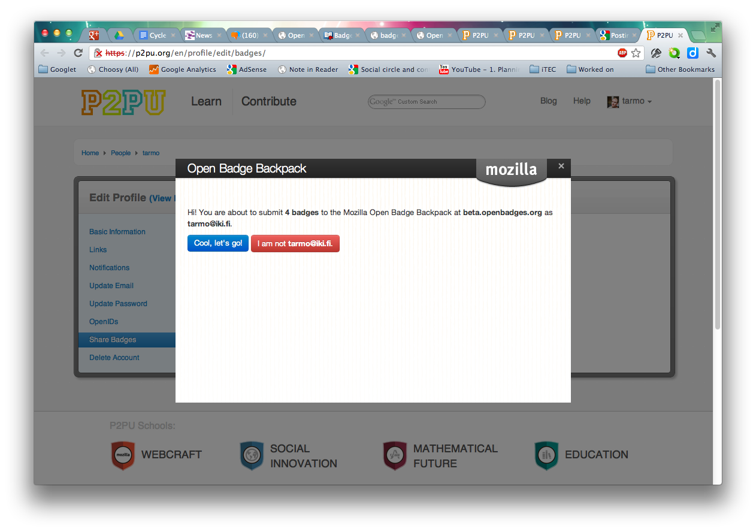Expand the Other Bookmarks folder
Image resolution: width=756 pixels, height=532 pixels.
(x=680, y=69)
